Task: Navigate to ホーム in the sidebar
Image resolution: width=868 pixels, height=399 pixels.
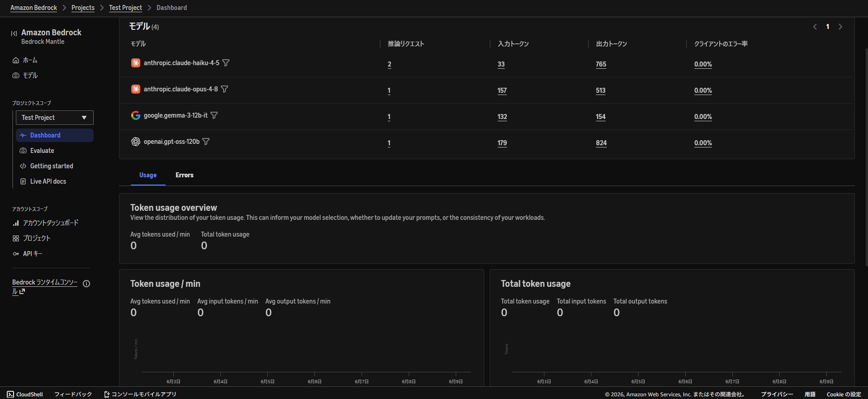Action: [x=30, y=60]
